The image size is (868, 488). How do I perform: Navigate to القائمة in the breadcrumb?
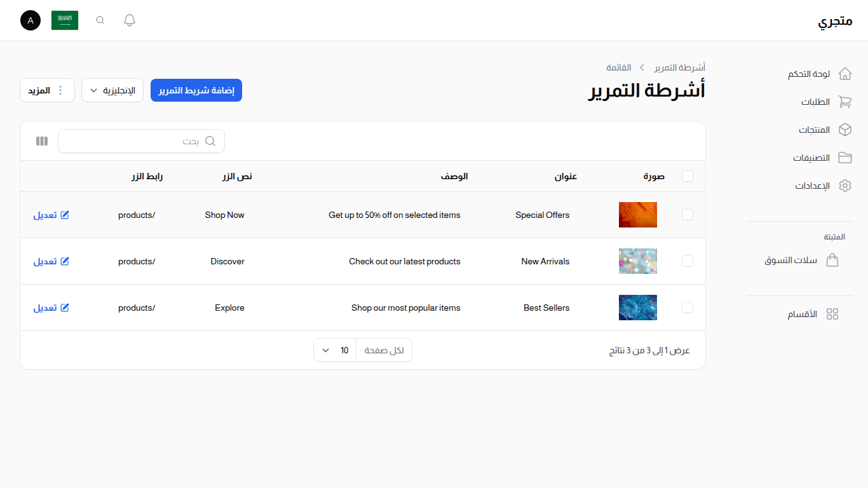619,67
